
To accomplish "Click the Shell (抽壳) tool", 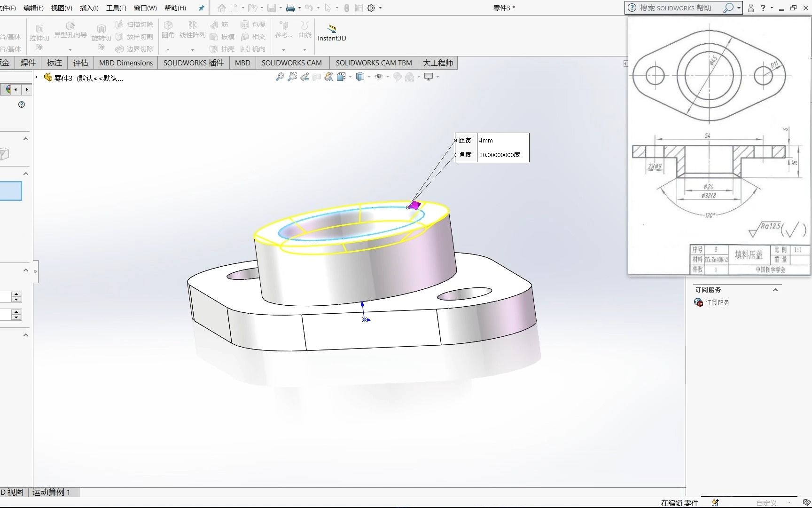I will (222, 49).
